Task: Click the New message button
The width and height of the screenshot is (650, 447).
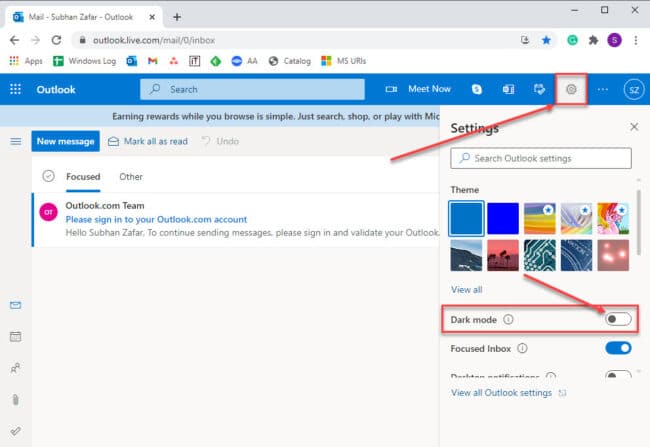Action: (x=65, y=141)
